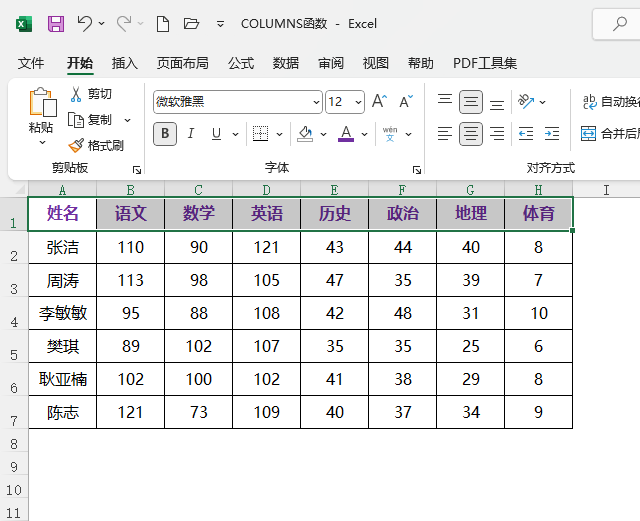Increase font size with large A
The image size is (640, 521).
379,101
